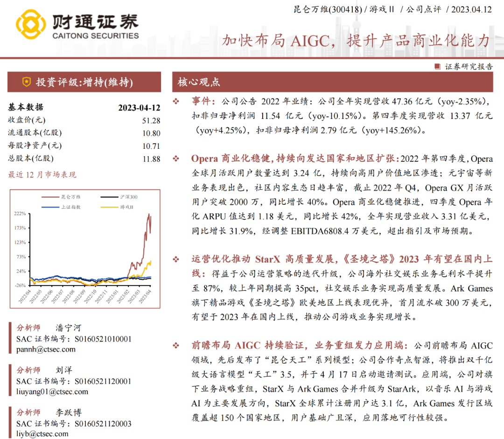Screen dimensions: 504x439
Task: Click analyst name 潘宁河
Action: pyautogui.click(x=69, y=328)
